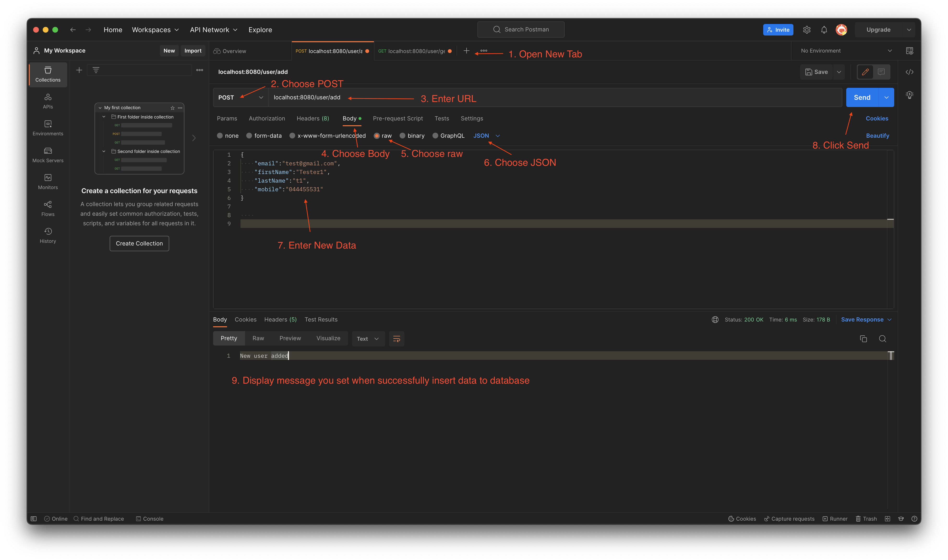Open the Flows sidebar section
Image resolution: width=948 pixels, height=560 pixels.
pyautogui.click(x=48, y=208)
